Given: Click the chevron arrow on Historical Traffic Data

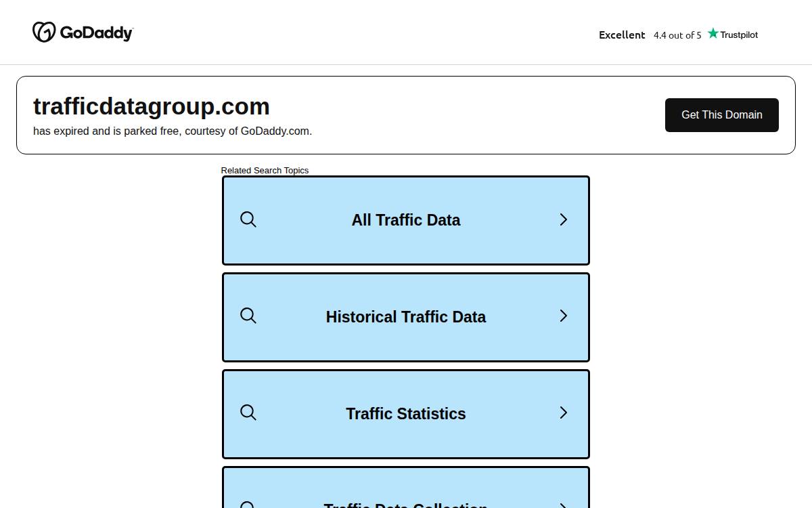Looking at the screenshot, I should (x=563, y=316).
